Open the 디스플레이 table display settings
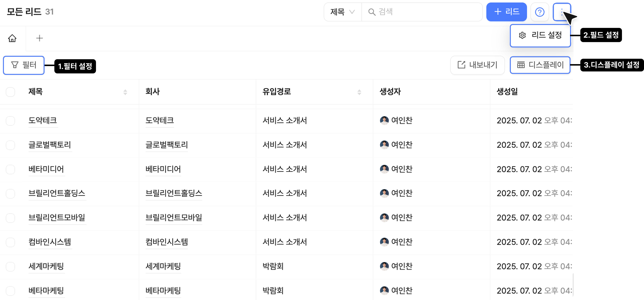This screenshot has height=300, width=644. 540,65
